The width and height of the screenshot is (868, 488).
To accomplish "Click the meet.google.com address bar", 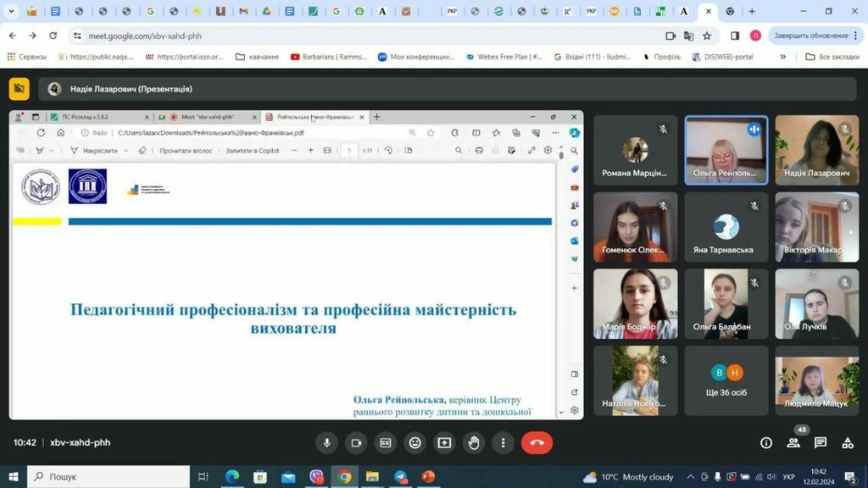I will 365,36.
